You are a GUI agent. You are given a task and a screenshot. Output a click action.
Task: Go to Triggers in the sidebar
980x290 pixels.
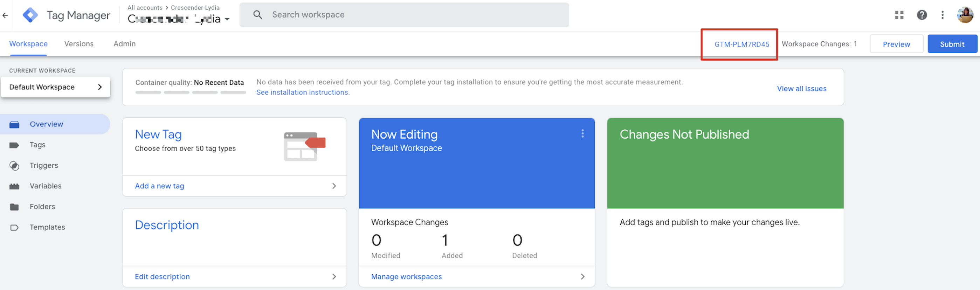(x=44, y=165)
